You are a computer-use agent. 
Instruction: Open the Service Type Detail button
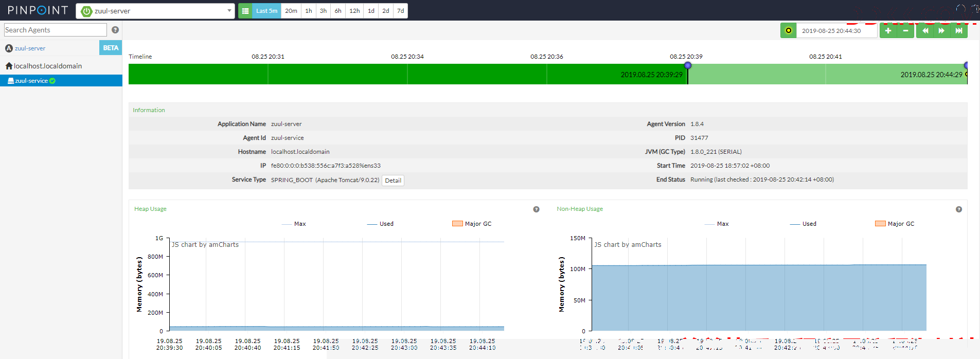pyautogui.click(x=393, y=181)
